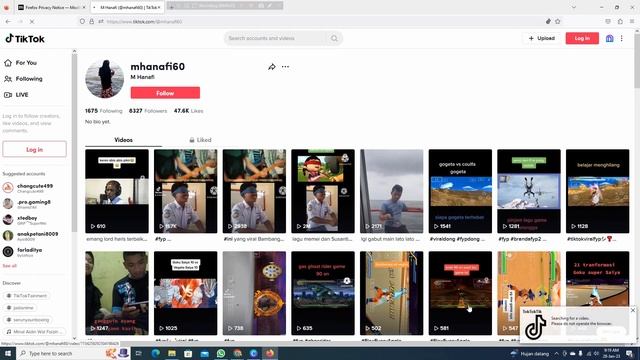Open video thumbnail with 610 views
This screenshot has height=360, width=640.
pyautogui.click(x=117, y=191)
